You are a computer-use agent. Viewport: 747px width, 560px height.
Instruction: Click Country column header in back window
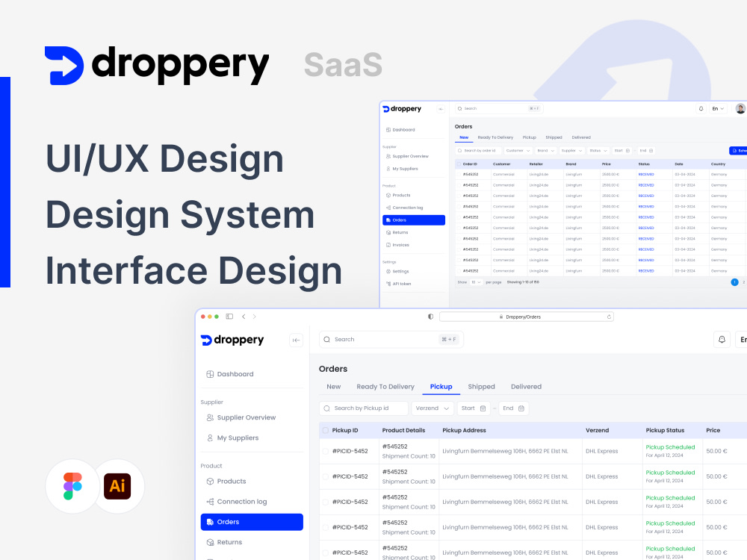point(718,164)
